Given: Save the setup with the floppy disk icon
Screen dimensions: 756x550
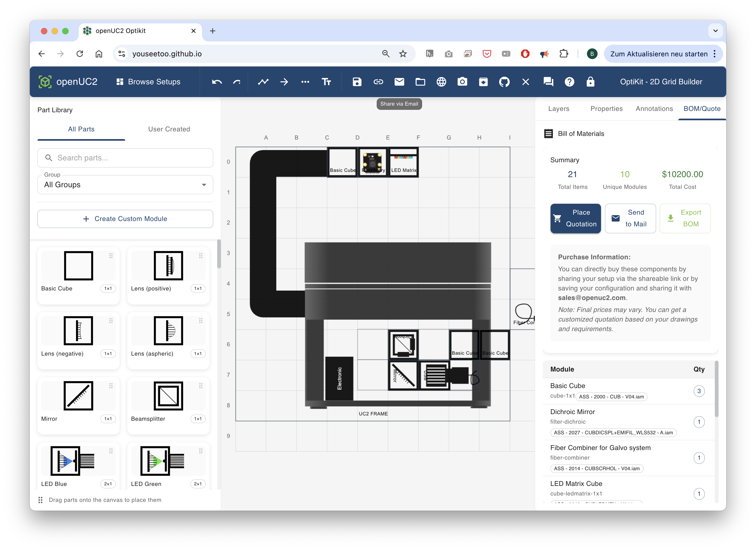Looking at the screenshot, I should (x=357, y=82).
